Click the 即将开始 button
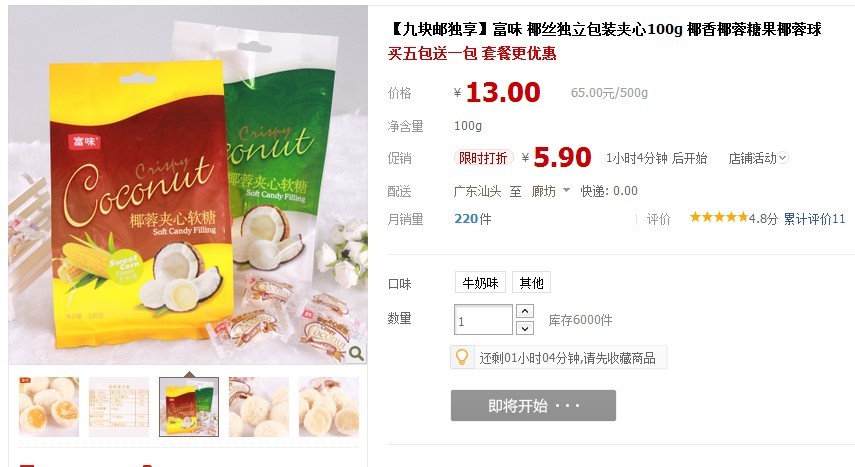 pos(533,405)
